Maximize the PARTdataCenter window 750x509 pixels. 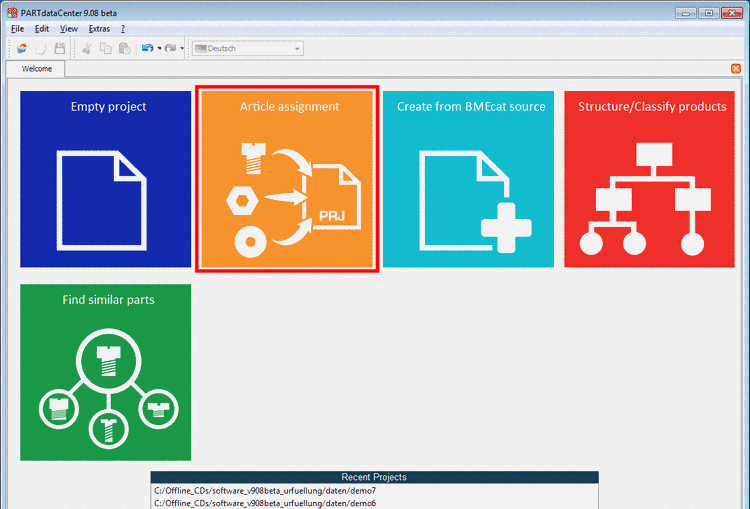point(709,13)
